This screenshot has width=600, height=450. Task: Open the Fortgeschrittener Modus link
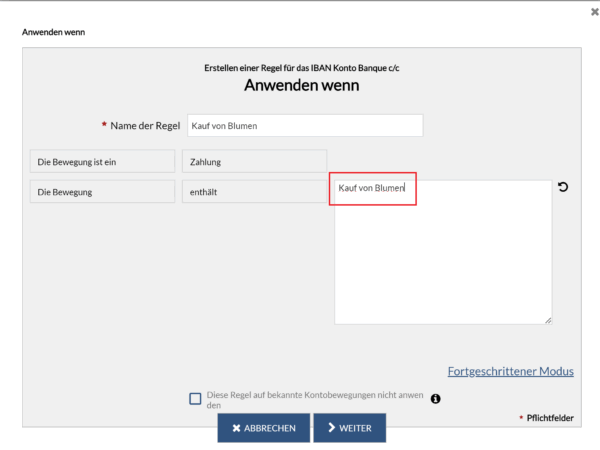coord(510,371)
